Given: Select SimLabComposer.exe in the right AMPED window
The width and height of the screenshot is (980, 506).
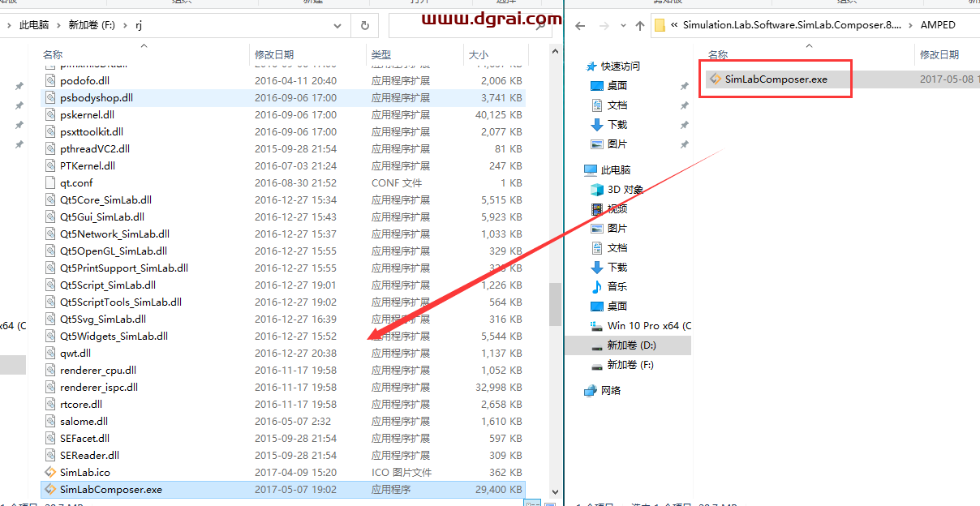Looking at the screenshot, I should pyautogui.click(x=776, y=79).
